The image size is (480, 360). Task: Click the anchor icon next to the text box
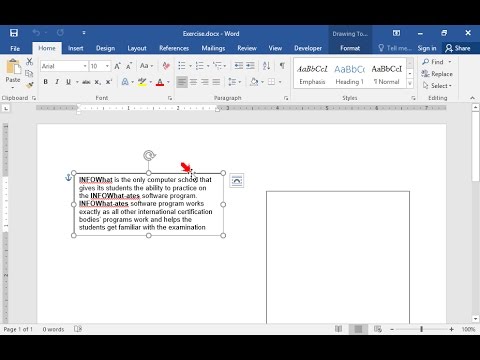coord(68,177)
